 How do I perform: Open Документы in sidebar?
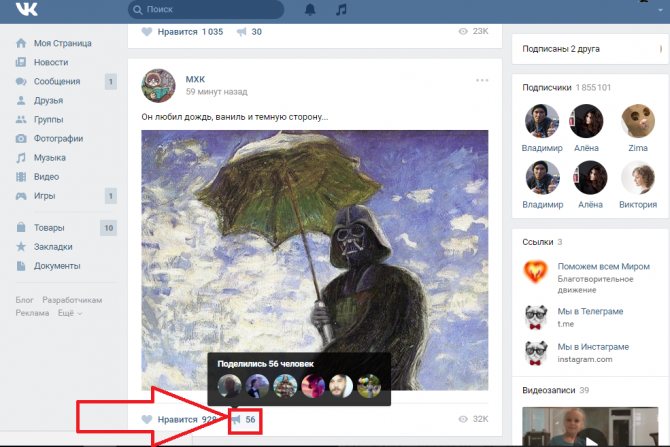(57, 266)
